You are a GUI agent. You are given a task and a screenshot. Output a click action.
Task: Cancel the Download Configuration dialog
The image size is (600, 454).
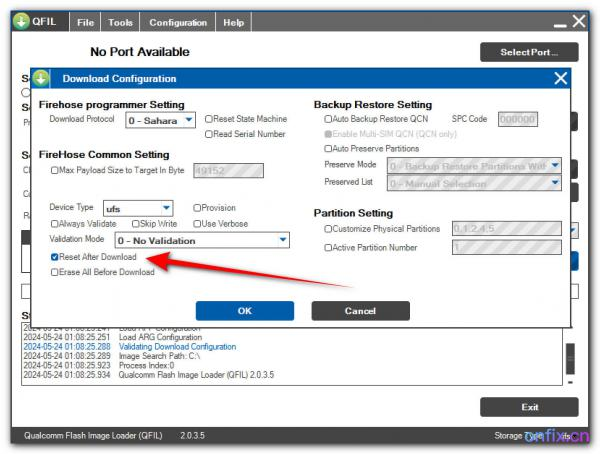coord(360,311)
